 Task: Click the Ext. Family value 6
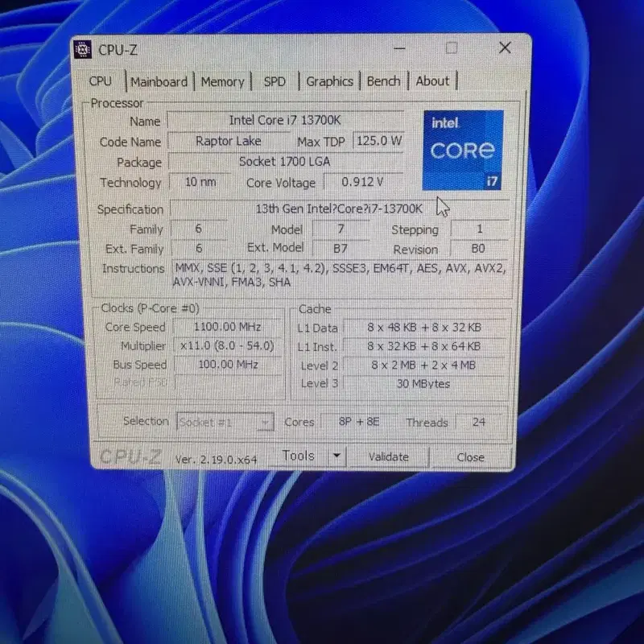[199, 248]
